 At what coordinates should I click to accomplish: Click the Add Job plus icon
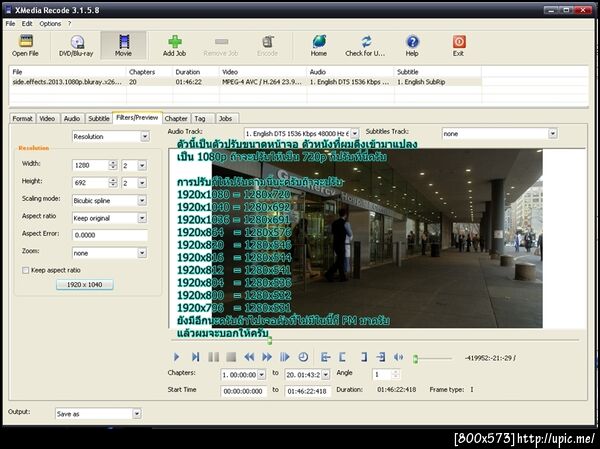tap(175, 42)
